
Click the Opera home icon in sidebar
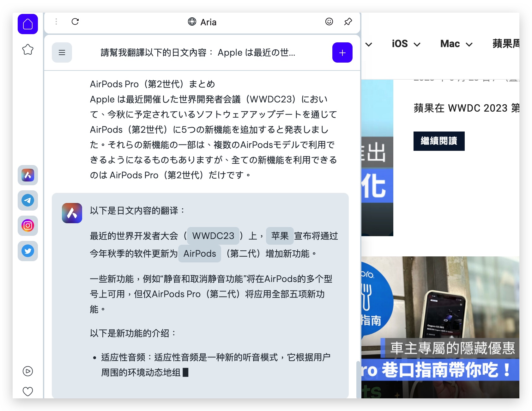point(28,24)
